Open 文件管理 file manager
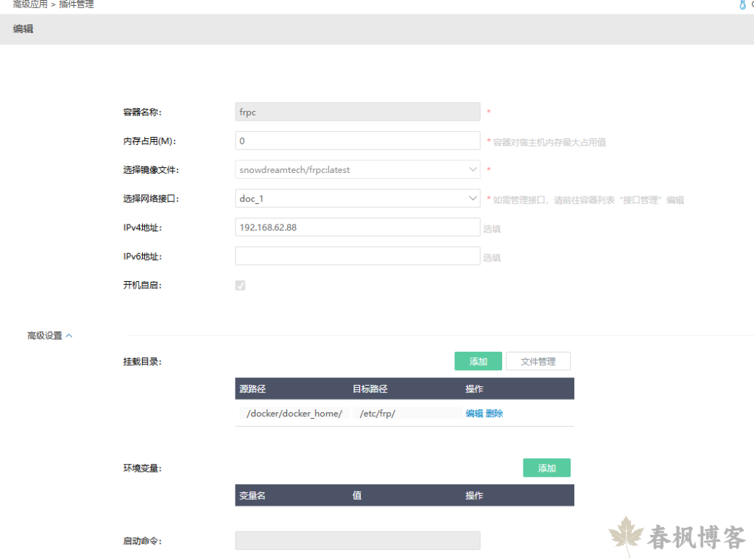 pos(538,361)
